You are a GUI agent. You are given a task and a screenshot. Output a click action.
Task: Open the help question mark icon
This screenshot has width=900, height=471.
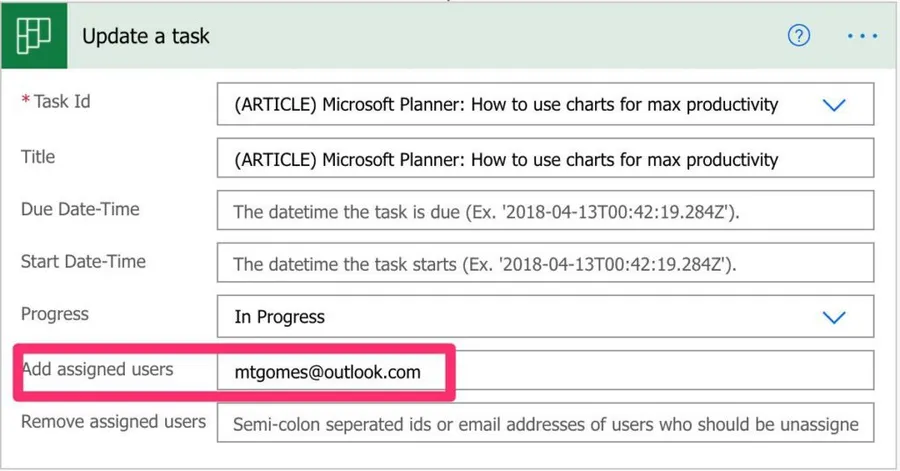point(798,36)
